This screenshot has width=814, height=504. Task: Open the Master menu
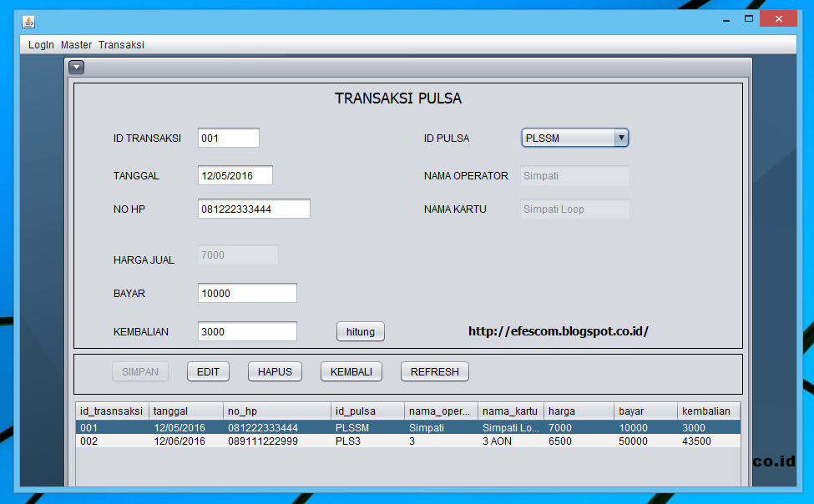click(76, 45)
